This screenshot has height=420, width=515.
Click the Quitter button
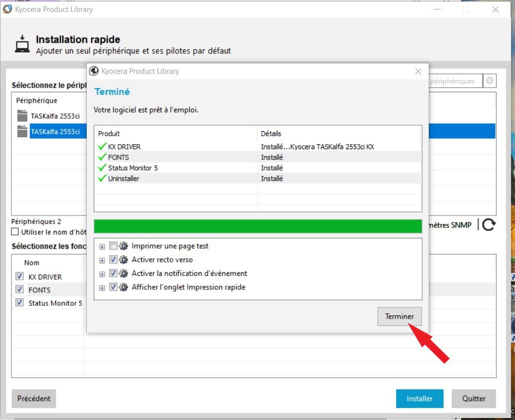tap(474, 399)
